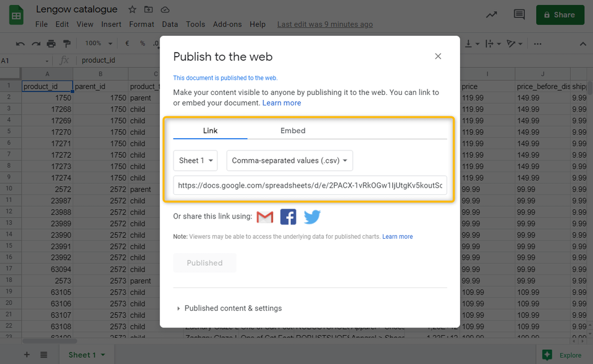Image resolution: width=593 pixels, height=364 pixels.
Task: Select column J header
Action: pyautogui.click(x=543, y=74)
